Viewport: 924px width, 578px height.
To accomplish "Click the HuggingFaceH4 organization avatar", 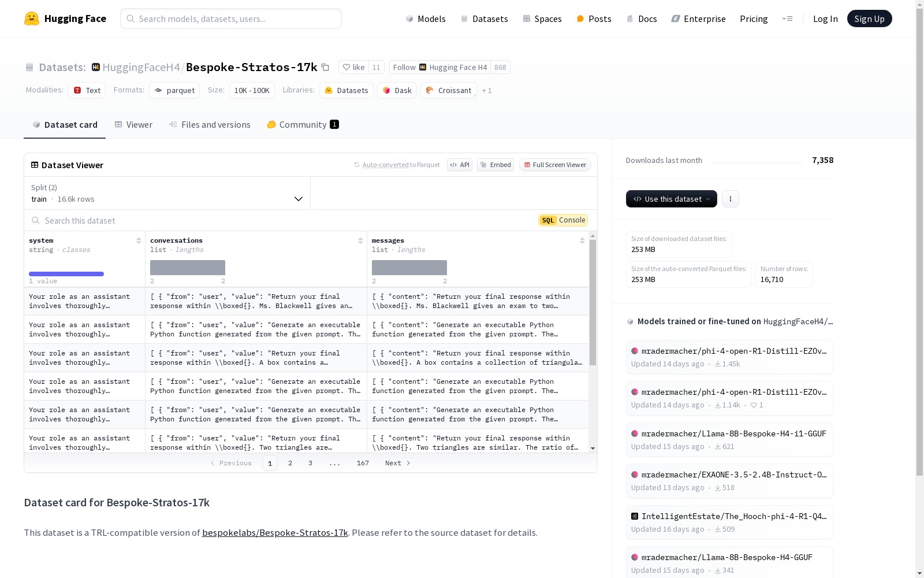I will 96,67.
